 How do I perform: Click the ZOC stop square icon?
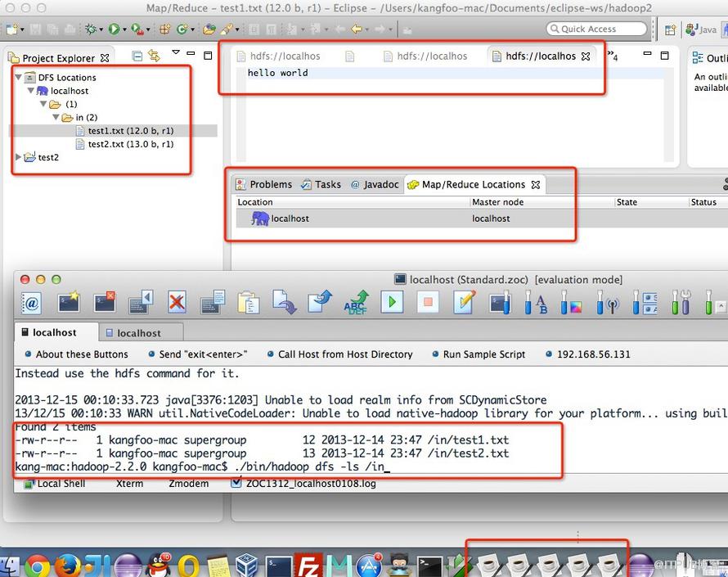[428, 303]
